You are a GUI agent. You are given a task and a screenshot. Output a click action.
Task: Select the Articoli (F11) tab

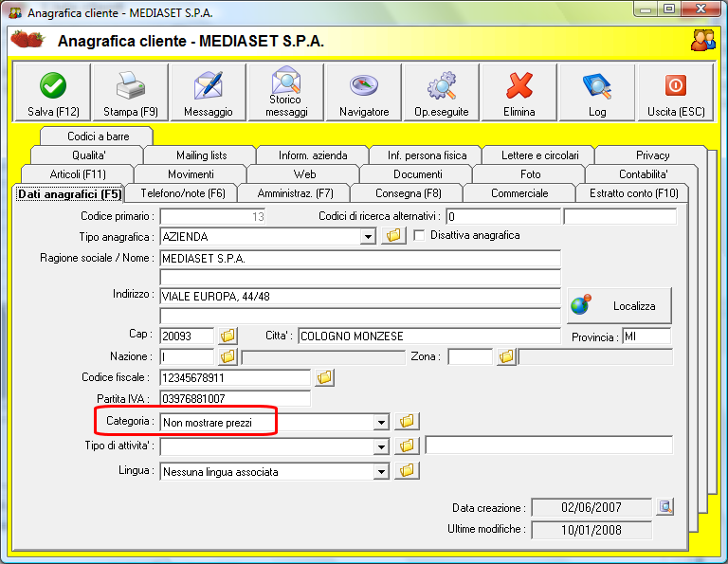tap(78, 174)
